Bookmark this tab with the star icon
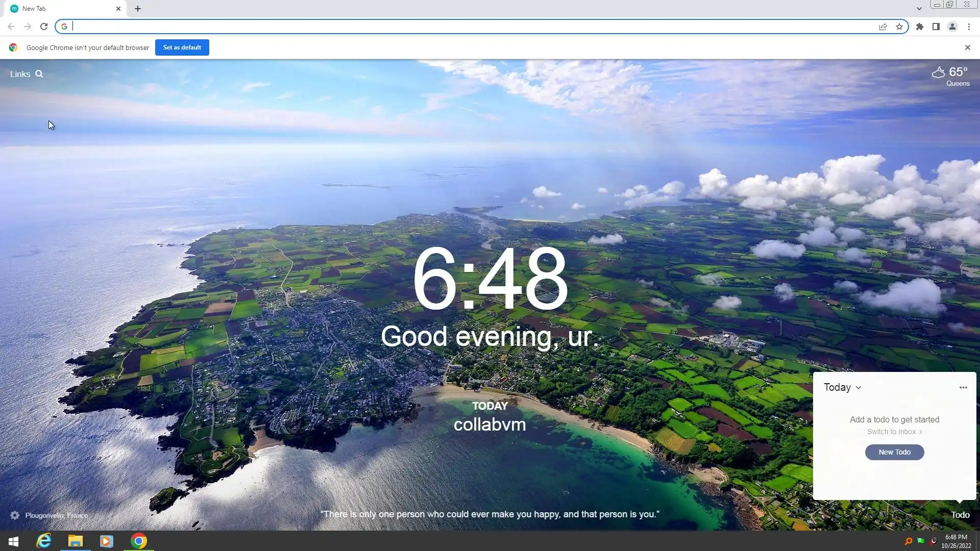 899,27
